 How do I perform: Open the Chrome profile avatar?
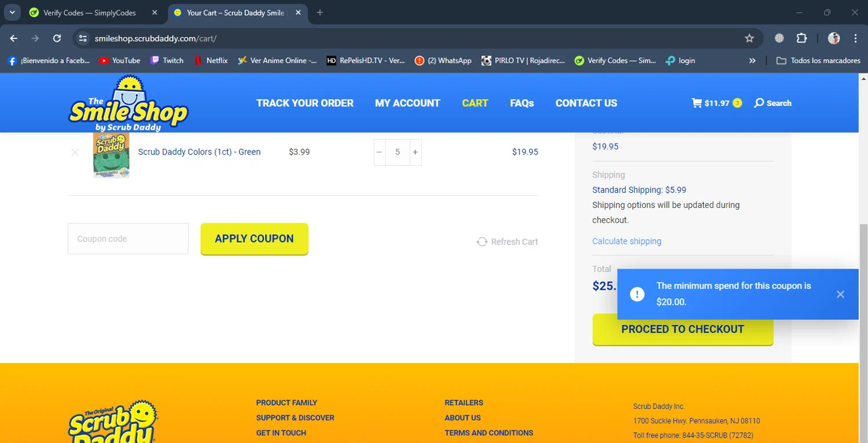point(834,38)
